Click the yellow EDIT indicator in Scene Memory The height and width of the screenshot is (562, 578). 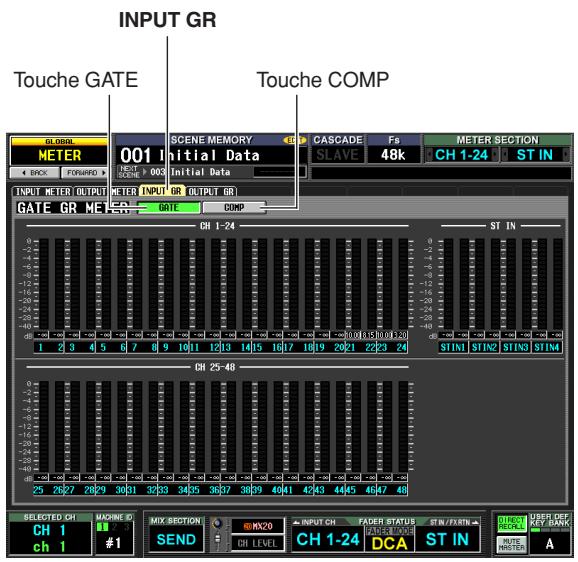click(x=294, y=140)
